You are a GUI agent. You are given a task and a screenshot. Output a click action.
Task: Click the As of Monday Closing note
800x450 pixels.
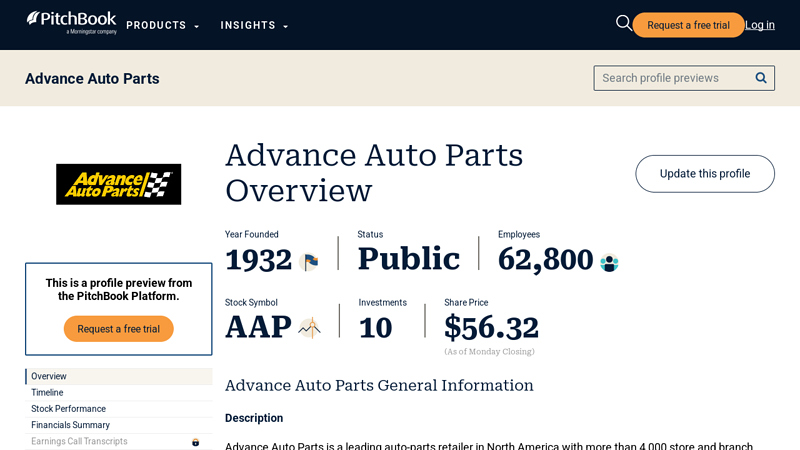pyautogui.click(x=489, y=352)
